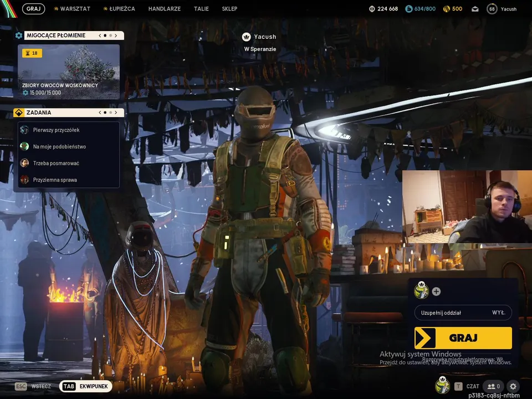
Task: Go back using ESC WSTECZ
Action: (33, 386)
